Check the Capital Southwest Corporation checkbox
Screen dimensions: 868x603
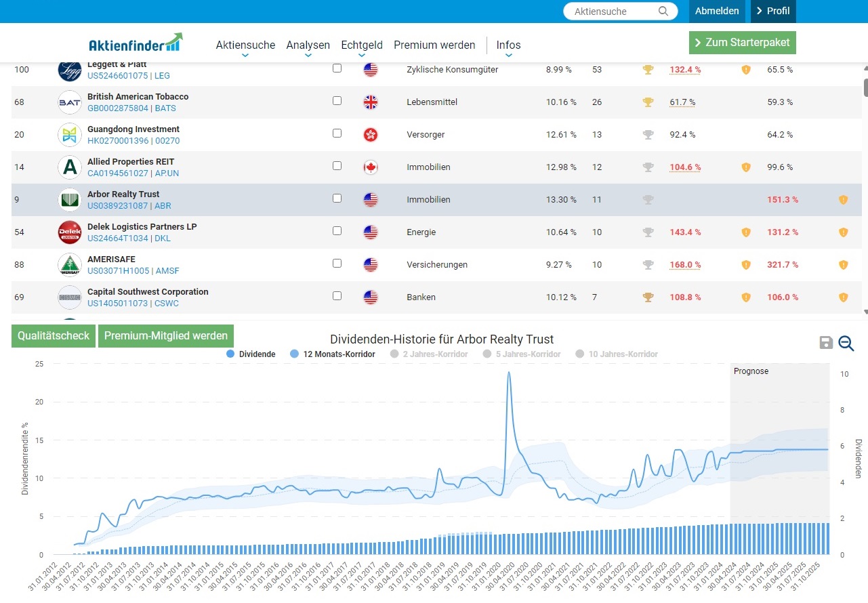tap(337, 296)
